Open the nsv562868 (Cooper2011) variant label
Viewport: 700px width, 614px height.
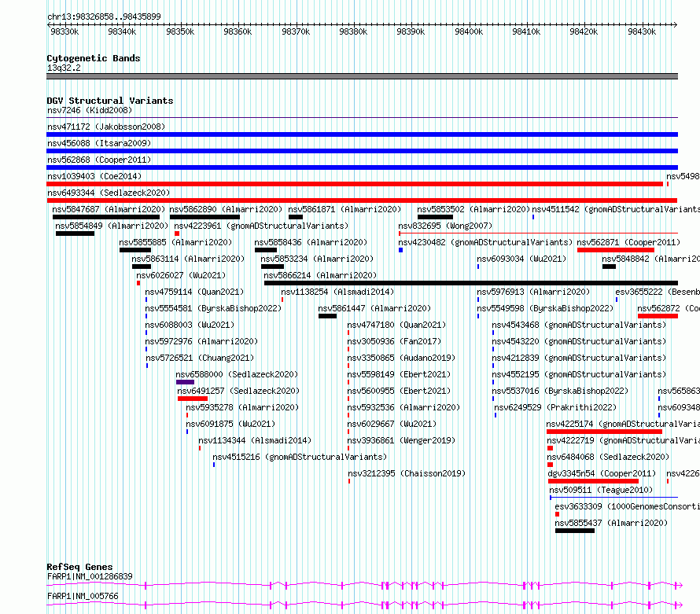99,160
